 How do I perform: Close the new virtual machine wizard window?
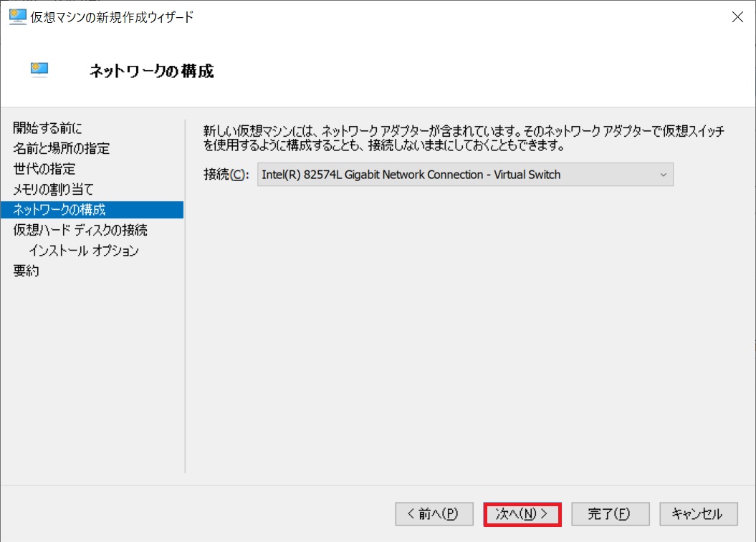click(x=737, y=17)
